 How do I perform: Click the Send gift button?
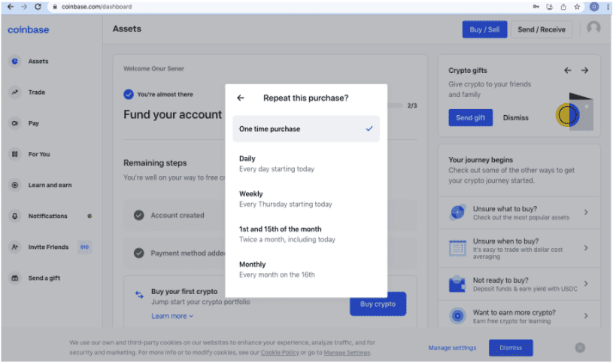click(471, 117)
